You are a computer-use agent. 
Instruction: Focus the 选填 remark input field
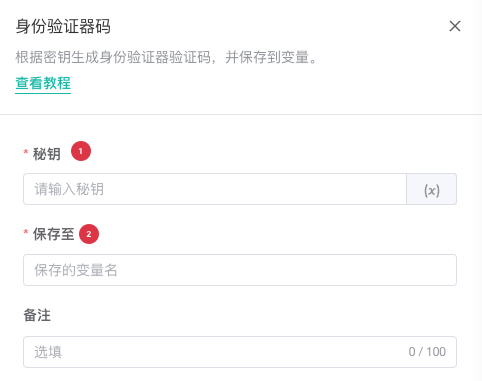[240, 352]
